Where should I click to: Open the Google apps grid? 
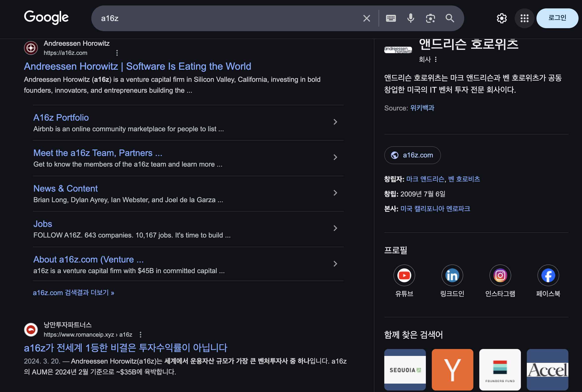point(524,18)
